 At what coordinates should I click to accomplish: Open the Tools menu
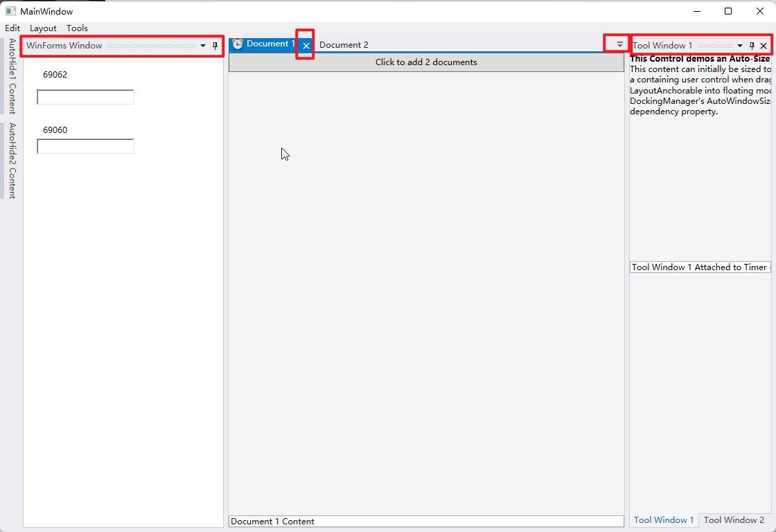pyautogui.click(x=77, y=28)
